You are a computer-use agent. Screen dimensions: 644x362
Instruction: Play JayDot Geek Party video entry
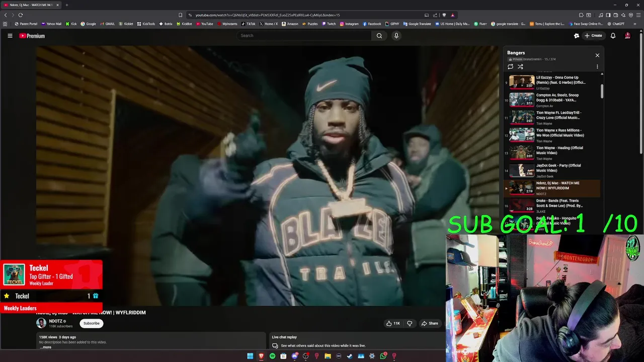pos(552,170)
